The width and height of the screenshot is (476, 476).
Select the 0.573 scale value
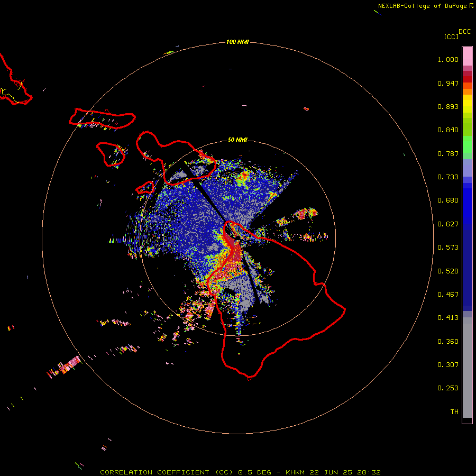coord(448,248)
